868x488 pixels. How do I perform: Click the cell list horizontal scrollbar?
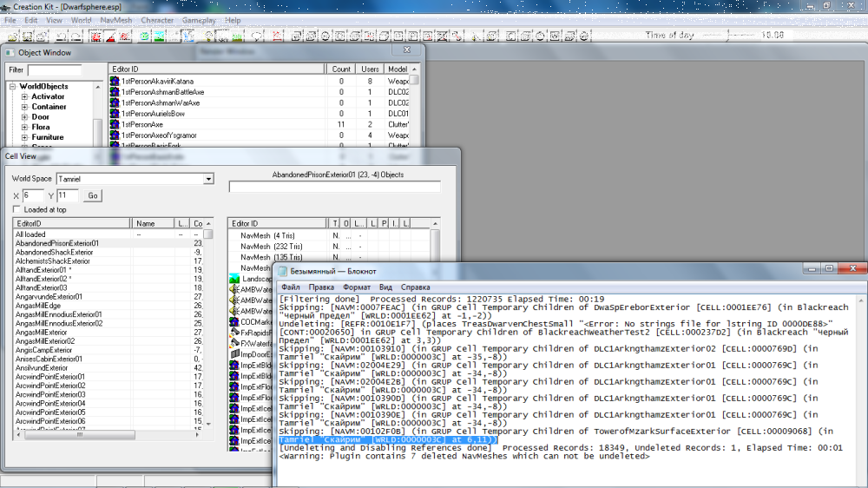pyautogui.click(x=108, y=435)
